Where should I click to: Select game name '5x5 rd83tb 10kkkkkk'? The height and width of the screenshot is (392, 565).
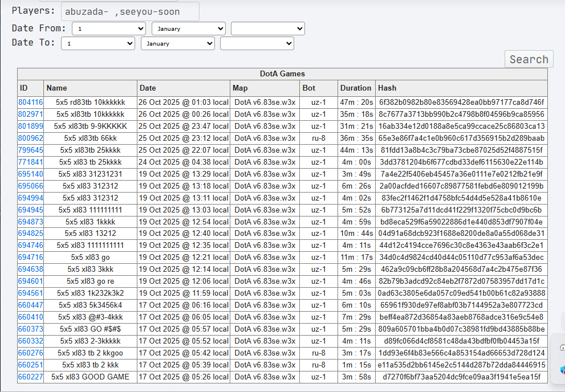point(91,102)
